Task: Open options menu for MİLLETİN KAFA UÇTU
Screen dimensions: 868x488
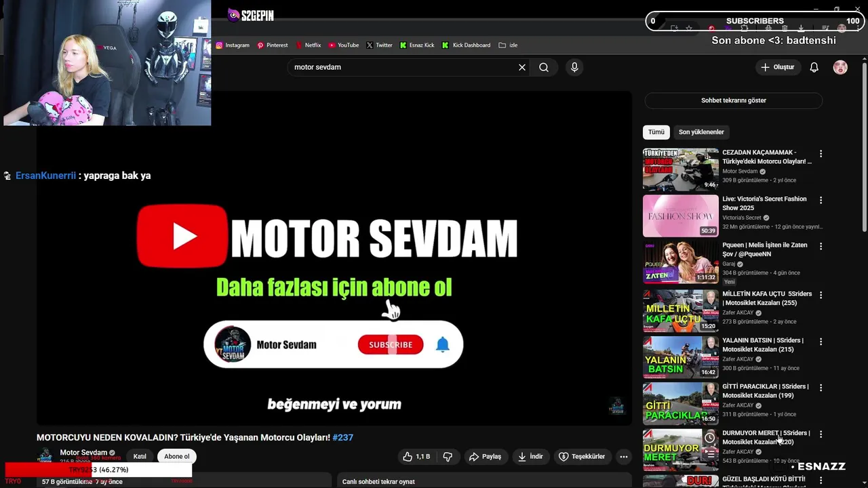Action: (821, 295)
